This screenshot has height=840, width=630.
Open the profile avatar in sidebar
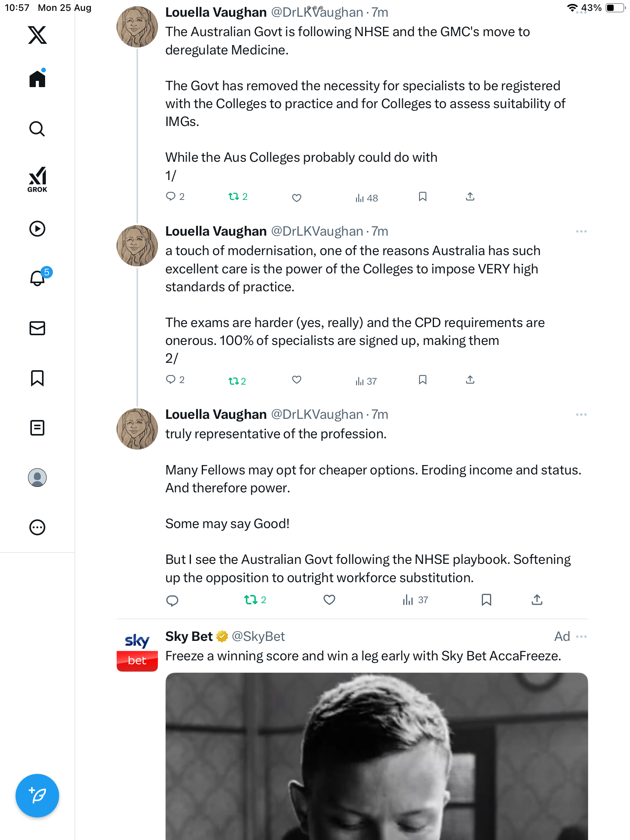(x=37, y=478)
